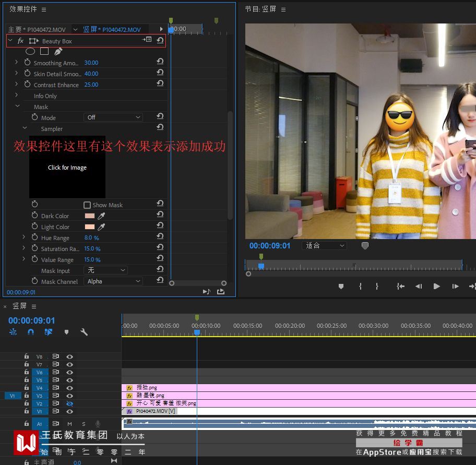Enable the timeline snap magnet icon

point(31,332)
